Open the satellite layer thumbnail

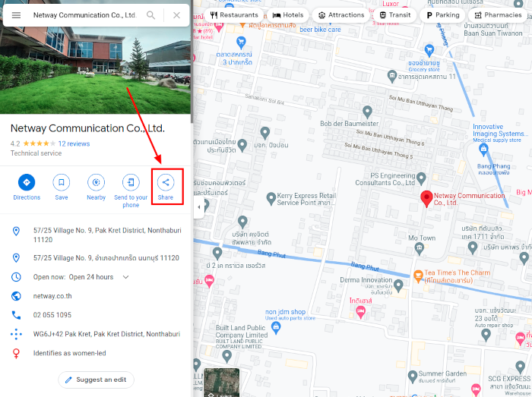222,383
